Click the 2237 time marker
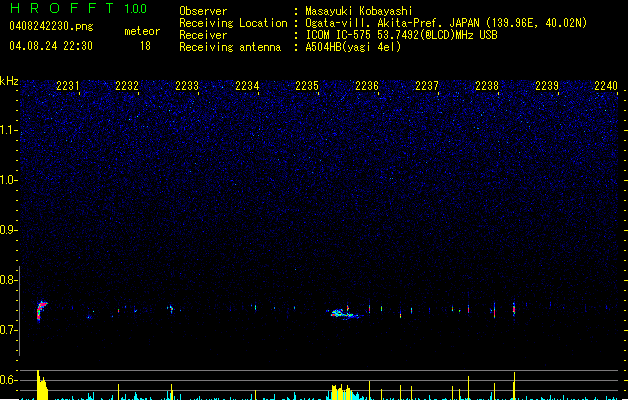The width and height of the screenshot is (629, 400). (x=427, y=86)
